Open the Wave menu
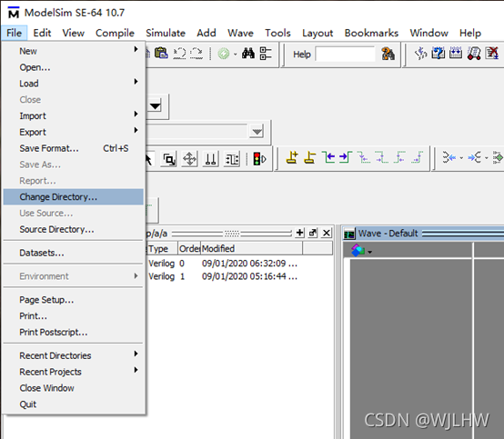The height and width of the screenshot is (439, 504). 240,33
